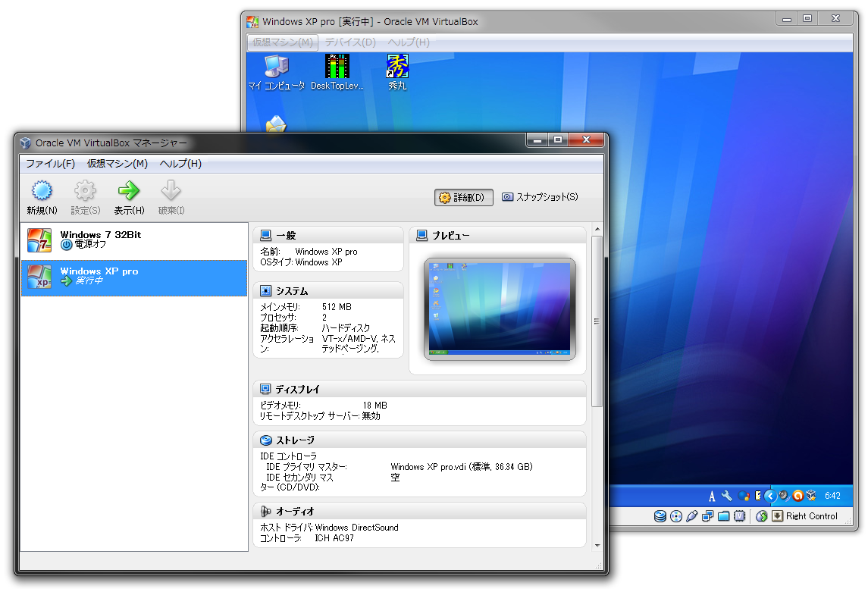The width and height of the screenshot is (868, 589).
Task: Click the tray expand chevron in XP taskbar
Action: pyautogui.click(x=770, y=496)
